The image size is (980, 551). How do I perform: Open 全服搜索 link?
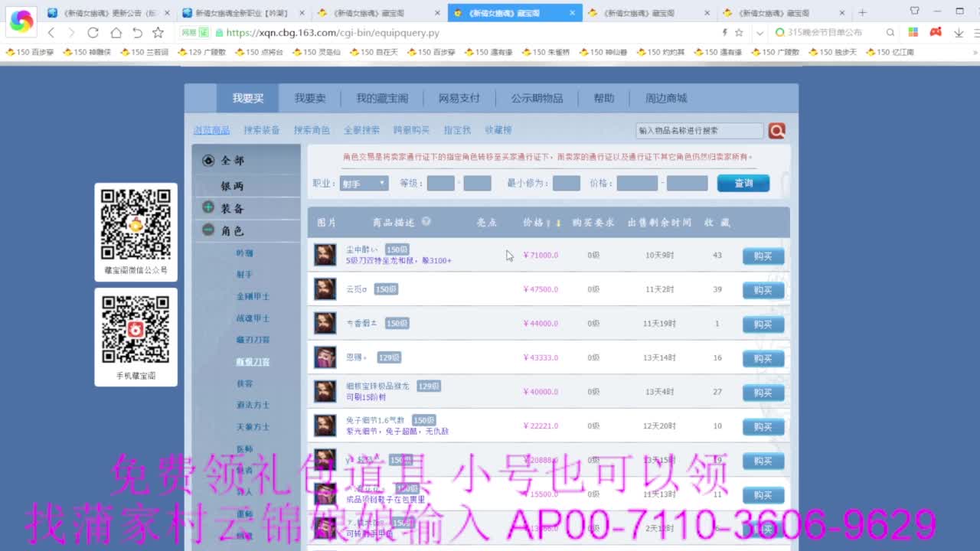[x=361, y=131]
